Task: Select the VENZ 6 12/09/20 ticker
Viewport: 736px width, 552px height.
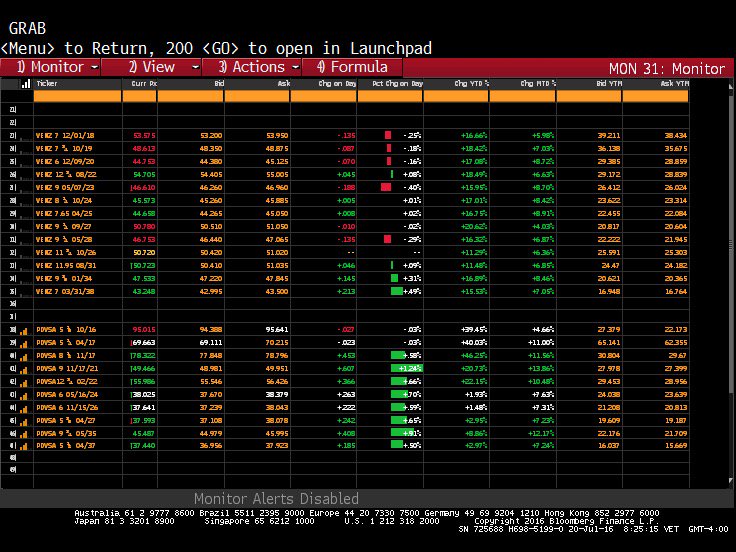Action: click(65, 161)
